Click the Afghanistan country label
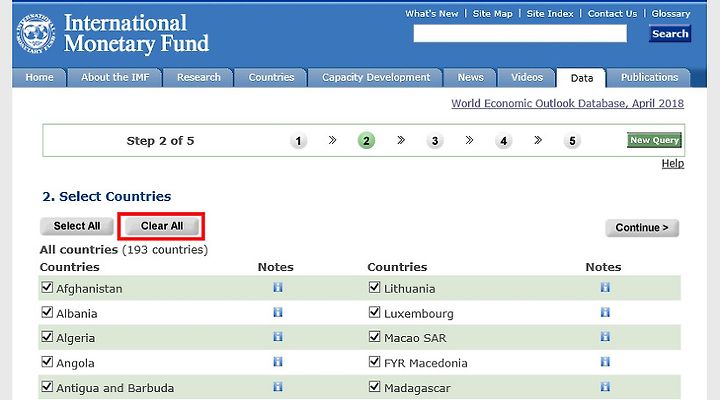The width and height of the screenshot is (720, 400). (x=90, y=289)
